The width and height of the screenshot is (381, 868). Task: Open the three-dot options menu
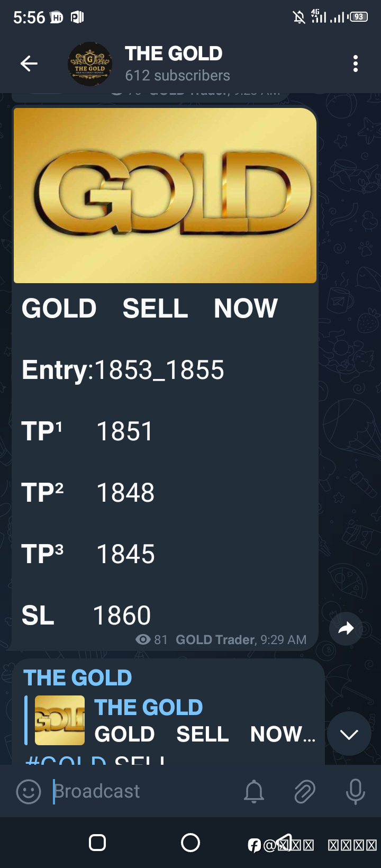(x=356, y=64)
